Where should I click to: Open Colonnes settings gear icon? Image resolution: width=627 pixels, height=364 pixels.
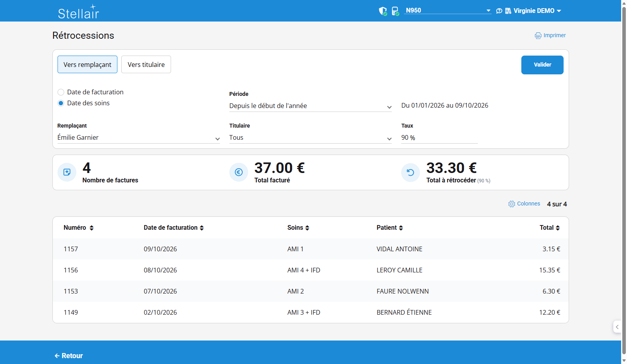(512, 204)
